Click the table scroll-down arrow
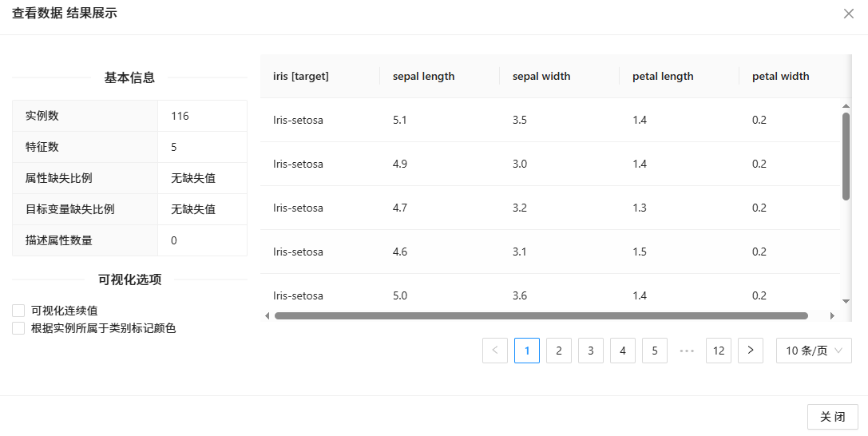This screenshot has width=868, height=436. [846, 301]
